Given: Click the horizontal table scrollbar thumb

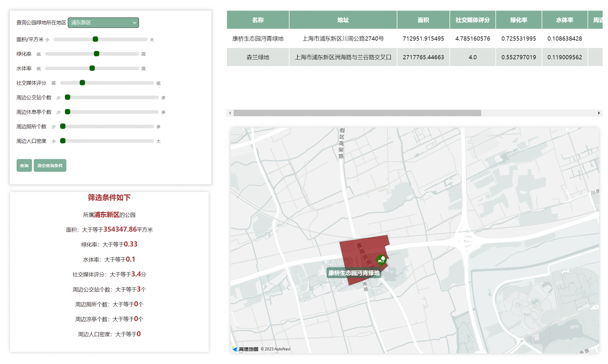Looking at the screenshot, I should click(x=357, y=113).
